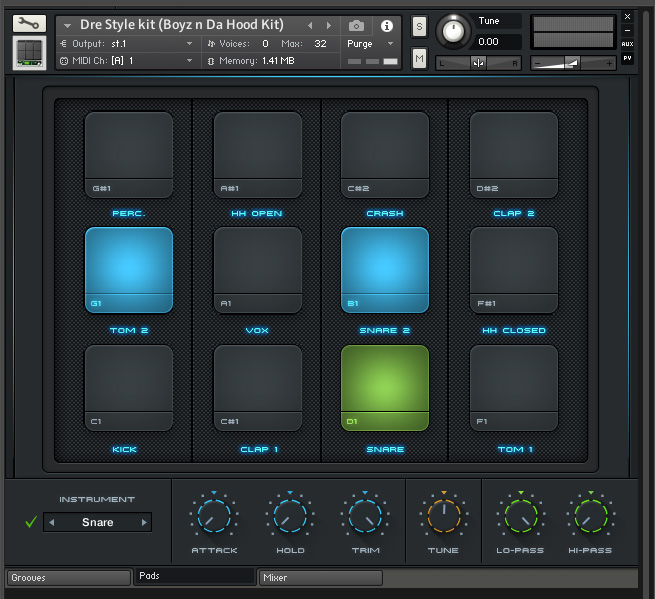Select next instrument with right arrow
The width and height of the screenshot is (655, 599).
[144, 522]
